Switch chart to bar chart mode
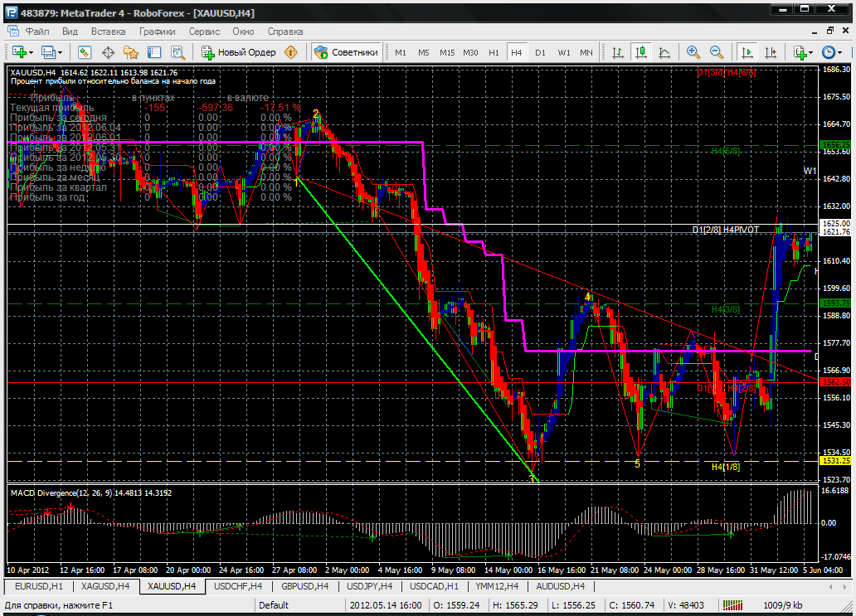This screenshot has width=856, height=616. [x=618, y=52]
